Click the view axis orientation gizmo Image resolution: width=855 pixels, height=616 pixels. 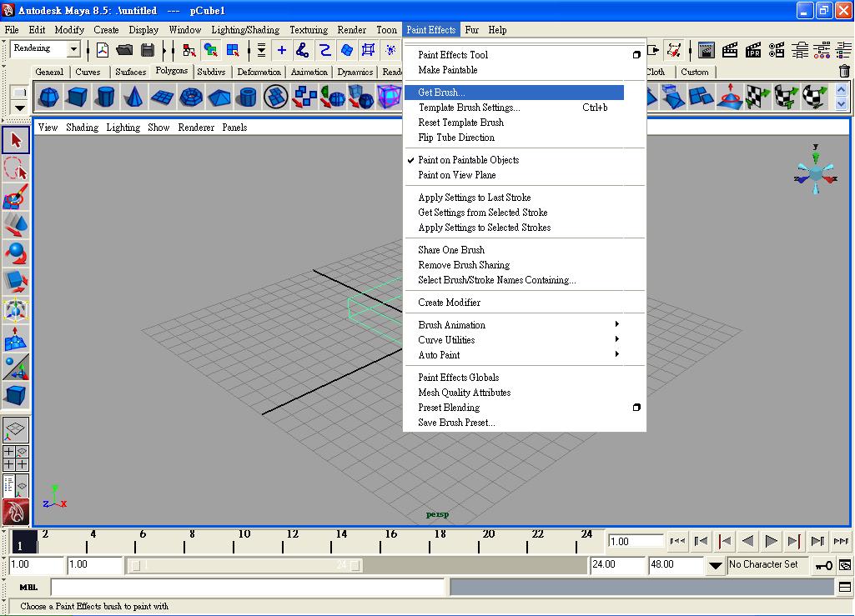816,170
